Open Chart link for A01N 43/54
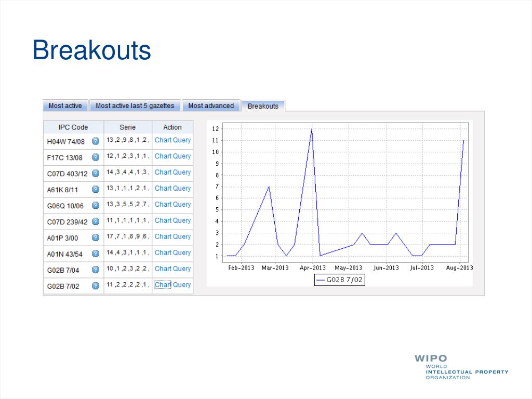 (x=163, y=252)
